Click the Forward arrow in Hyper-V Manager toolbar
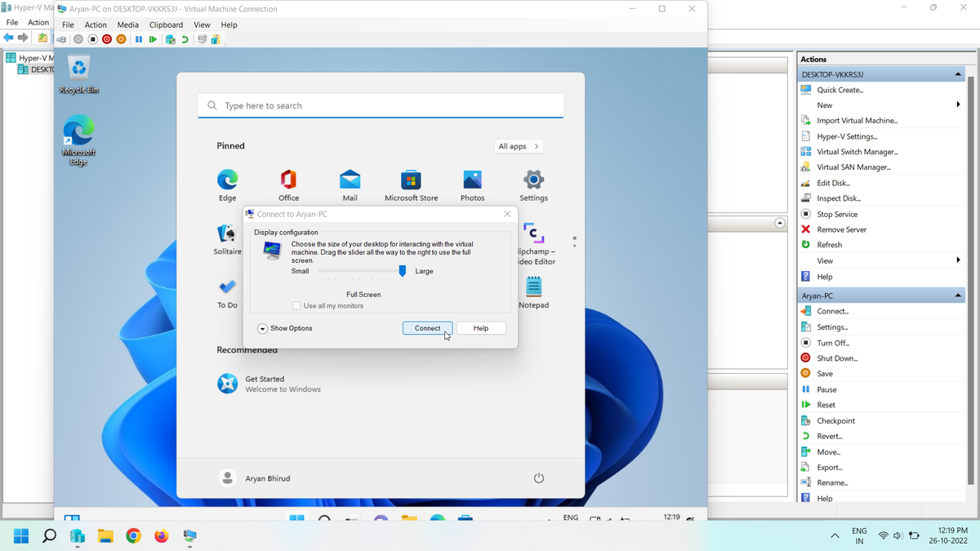Viewport: 980px width, 551px height. point(23,38)
